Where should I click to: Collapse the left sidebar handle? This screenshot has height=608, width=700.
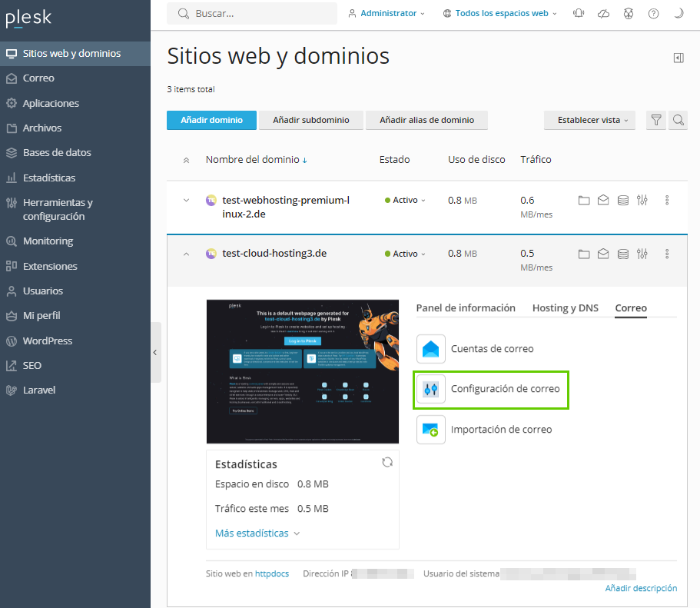pos(155,352)
